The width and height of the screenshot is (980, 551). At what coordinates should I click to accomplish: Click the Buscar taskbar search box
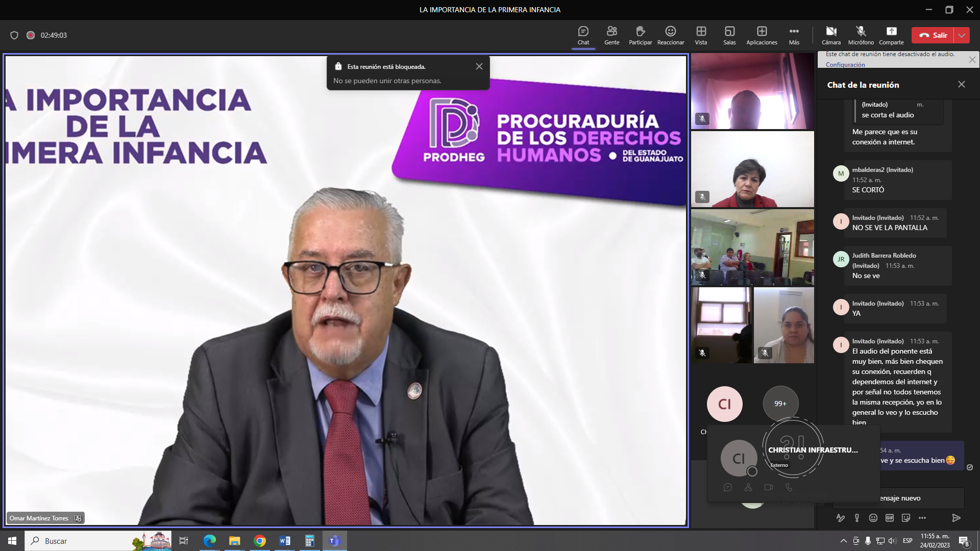[x=98, y=541]
